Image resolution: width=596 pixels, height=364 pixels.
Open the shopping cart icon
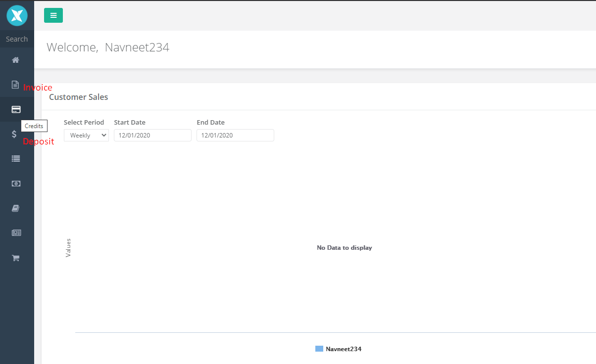[16, 258]
